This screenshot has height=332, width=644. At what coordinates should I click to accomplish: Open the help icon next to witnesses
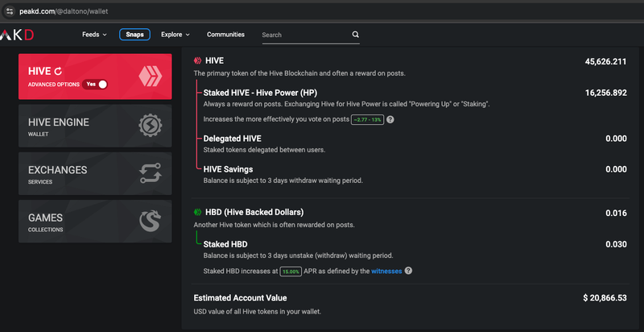click(408, 271)
